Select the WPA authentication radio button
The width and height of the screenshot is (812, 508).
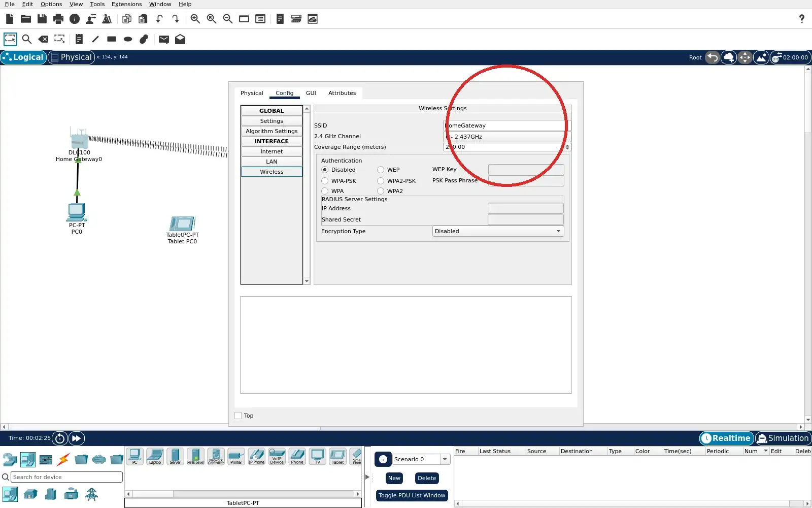click(325, 191)
